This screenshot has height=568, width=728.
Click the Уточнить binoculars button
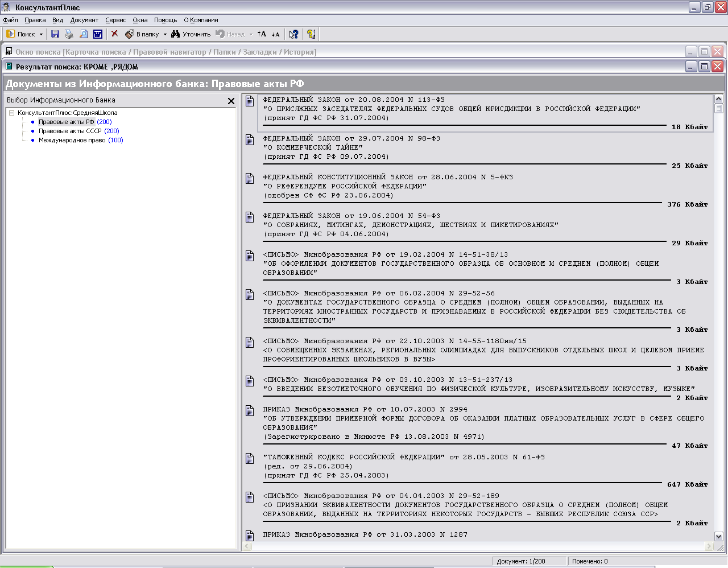pos(191,34)
